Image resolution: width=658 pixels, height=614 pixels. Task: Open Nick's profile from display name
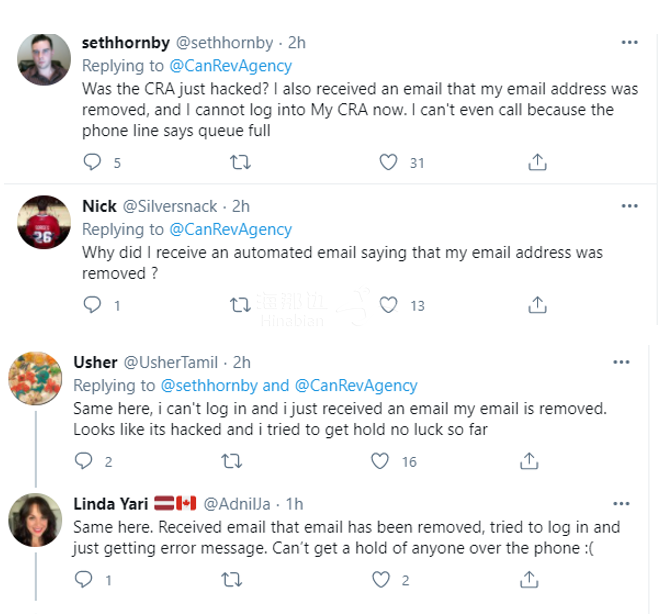point(99,206)
